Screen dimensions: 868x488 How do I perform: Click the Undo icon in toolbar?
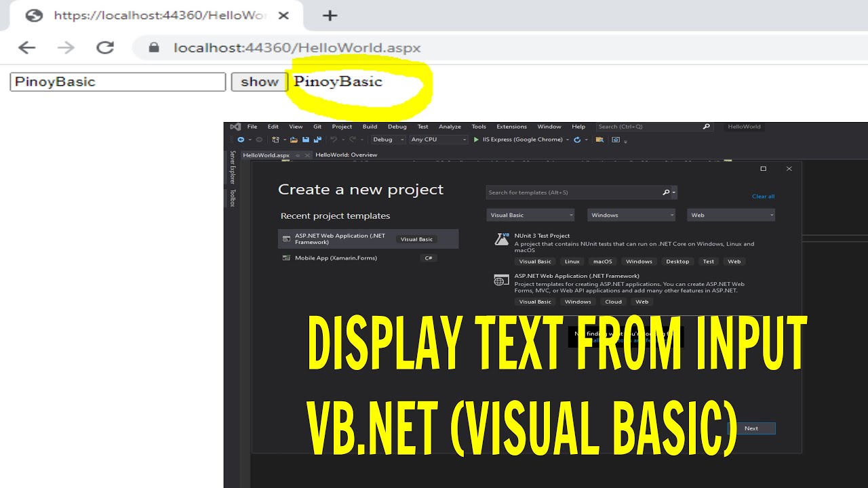333,140
